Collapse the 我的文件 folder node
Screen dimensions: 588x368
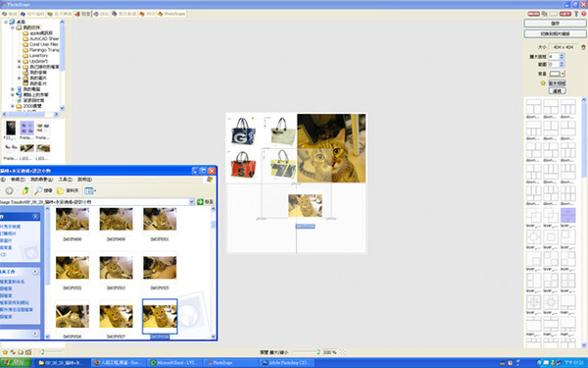(13, 27)
